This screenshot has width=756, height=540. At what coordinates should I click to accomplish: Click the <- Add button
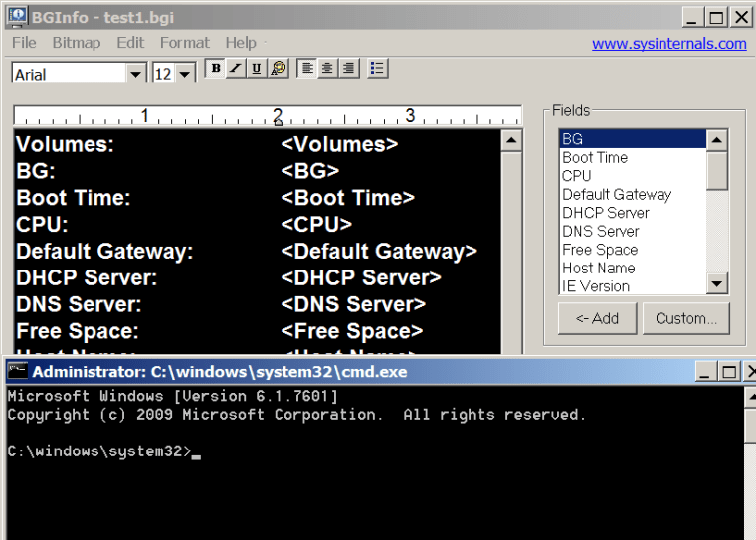(598, 318)
